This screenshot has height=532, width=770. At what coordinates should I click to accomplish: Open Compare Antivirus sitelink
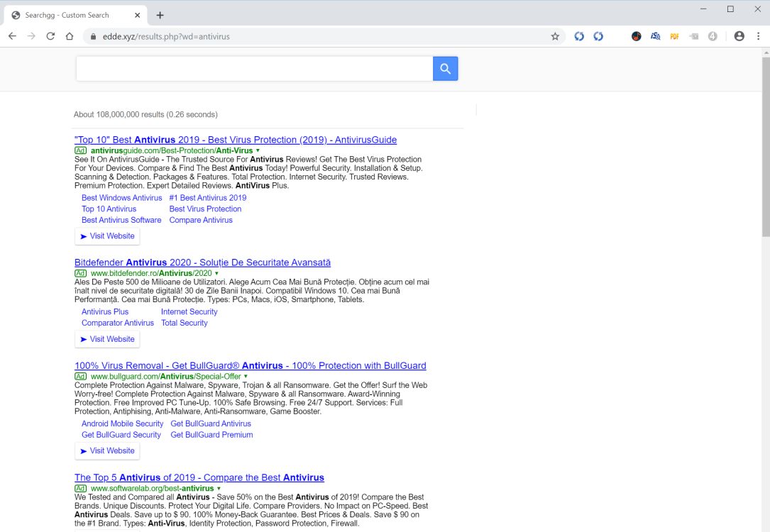click(201, 221)
